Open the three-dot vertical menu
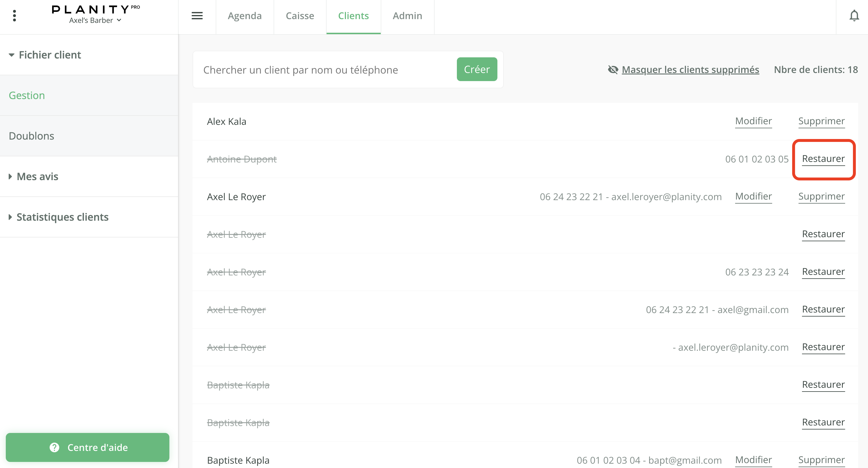The image size is (868, 468). coord(14,16)
